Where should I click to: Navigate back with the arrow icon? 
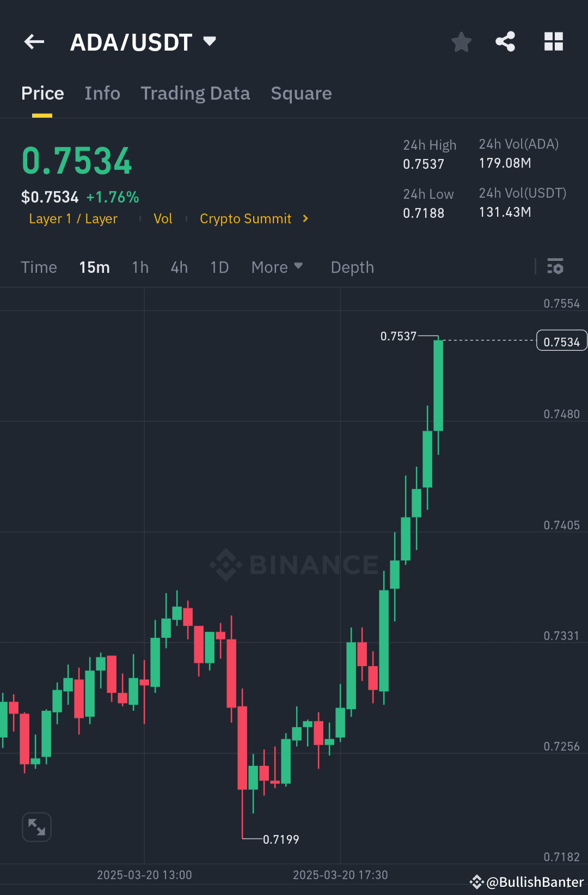tap(34, 41)
